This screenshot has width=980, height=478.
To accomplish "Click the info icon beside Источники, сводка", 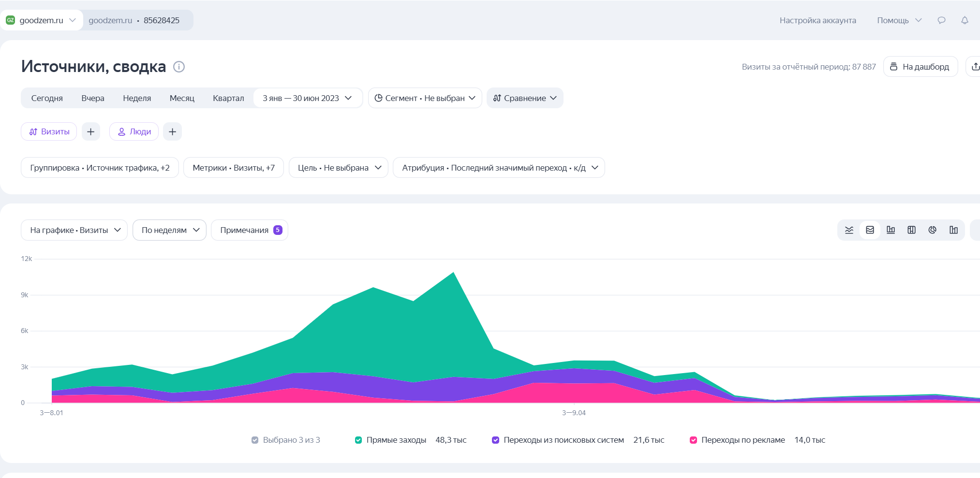I will (179, 67).
